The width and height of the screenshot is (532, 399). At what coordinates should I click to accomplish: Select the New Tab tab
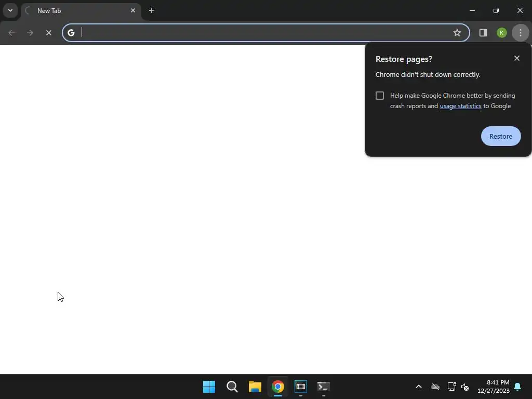[81, 11]
